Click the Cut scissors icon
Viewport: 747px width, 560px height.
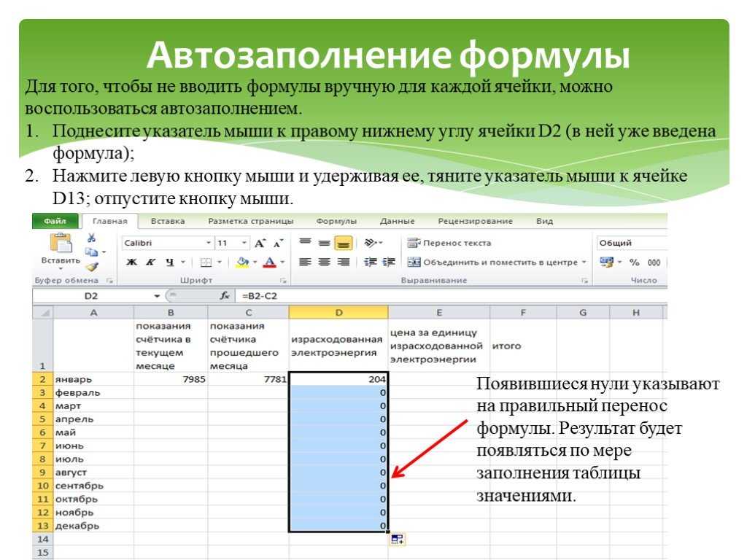[91, 238]
